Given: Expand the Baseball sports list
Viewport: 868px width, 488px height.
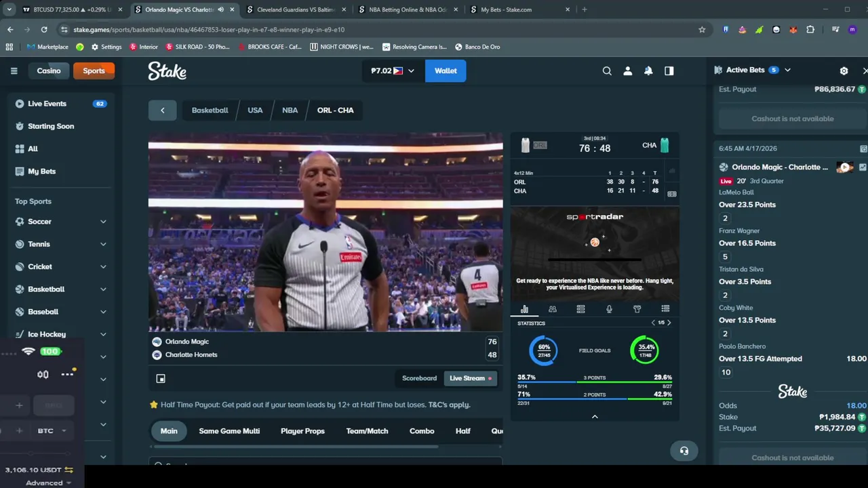Looking at the screenshot, I should pyautogui.click(x=103, y=312).
